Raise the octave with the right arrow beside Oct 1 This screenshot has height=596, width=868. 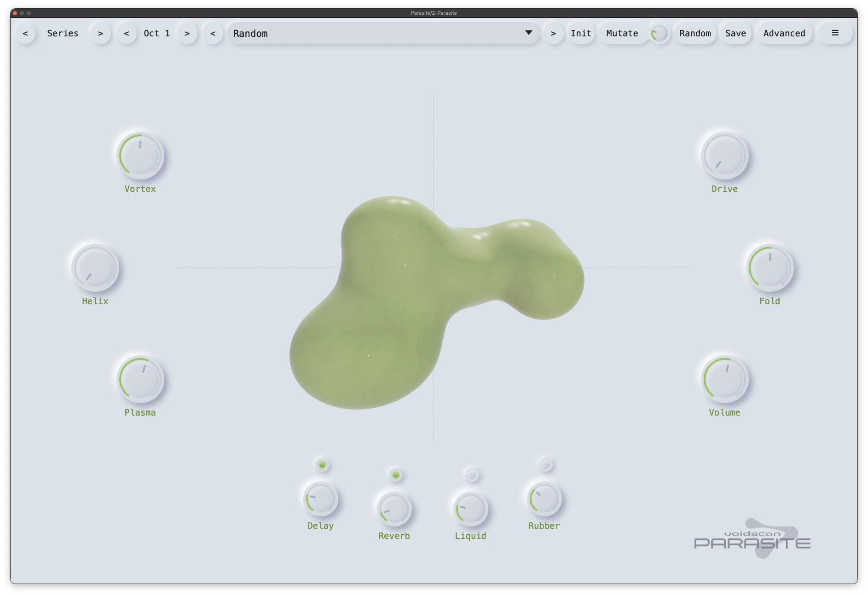(x=187, y=34)
